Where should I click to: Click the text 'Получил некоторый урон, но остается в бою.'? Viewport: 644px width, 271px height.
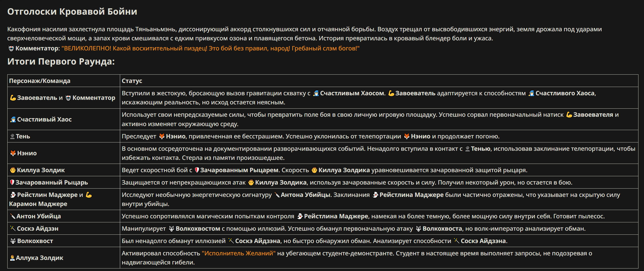coord(505,183)
